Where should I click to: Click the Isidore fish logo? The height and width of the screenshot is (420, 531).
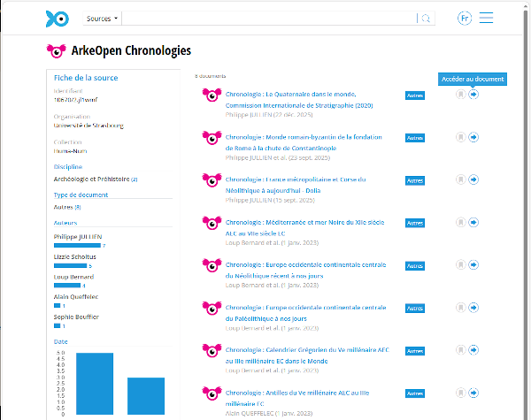pyautogui.click(x=58, y=19)
